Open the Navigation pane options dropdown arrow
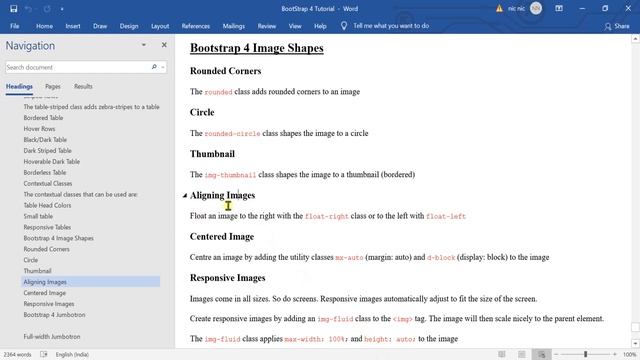Viewport: 640px width, 360px height. point(144,45)
